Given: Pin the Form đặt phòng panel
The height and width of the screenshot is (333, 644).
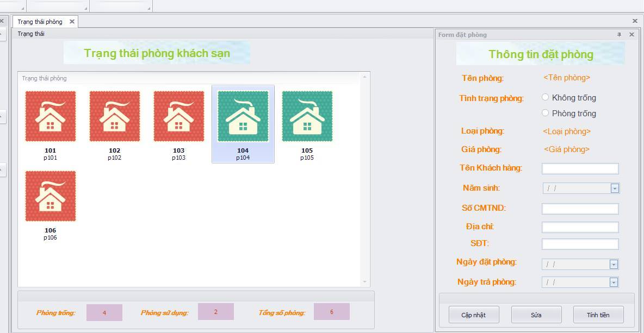Looking at the screenshot, I should (x=619, y=35).
